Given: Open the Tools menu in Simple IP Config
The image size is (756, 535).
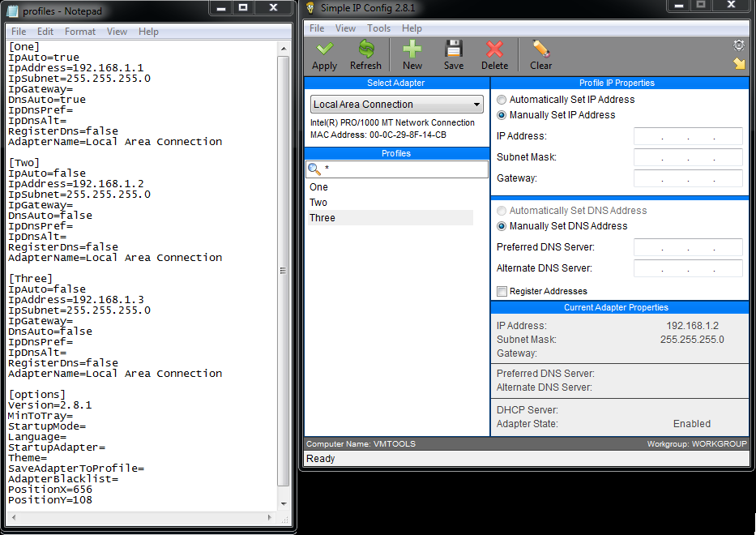Looking at the screenshot, I should tap(378, 28).
